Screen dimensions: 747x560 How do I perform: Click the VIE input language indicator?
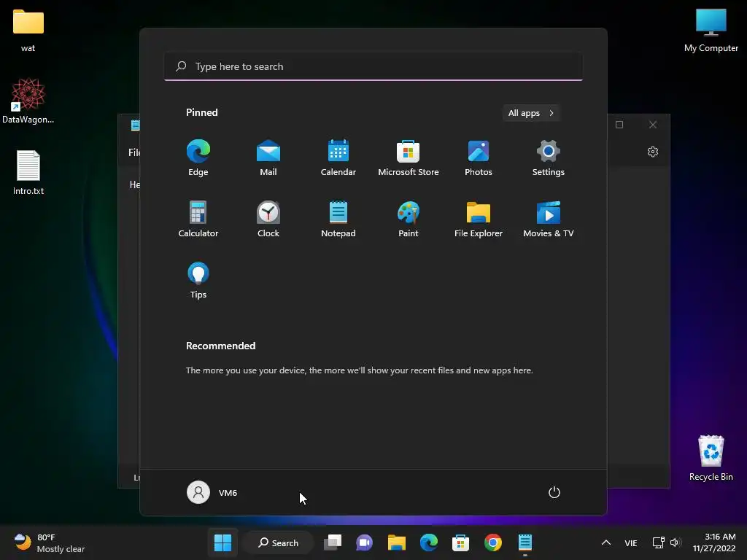click(x=631, y=542)
